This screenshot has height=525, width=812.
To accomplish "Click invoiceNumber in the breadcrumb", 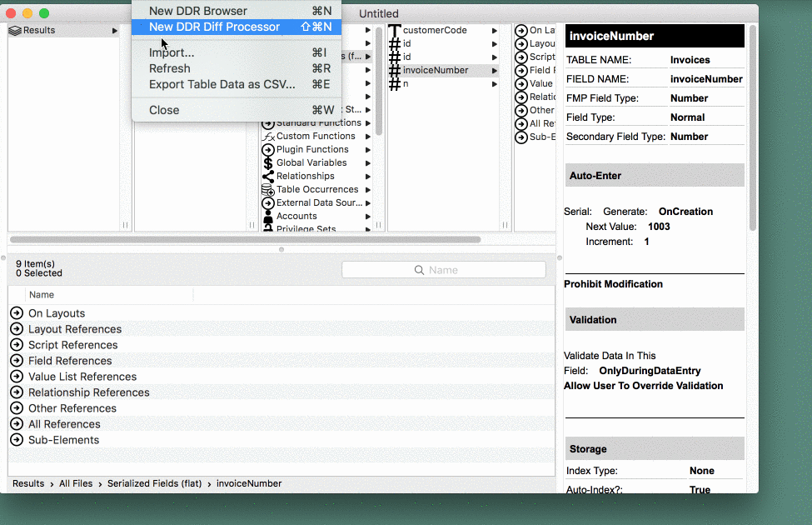I will (249, 483).
